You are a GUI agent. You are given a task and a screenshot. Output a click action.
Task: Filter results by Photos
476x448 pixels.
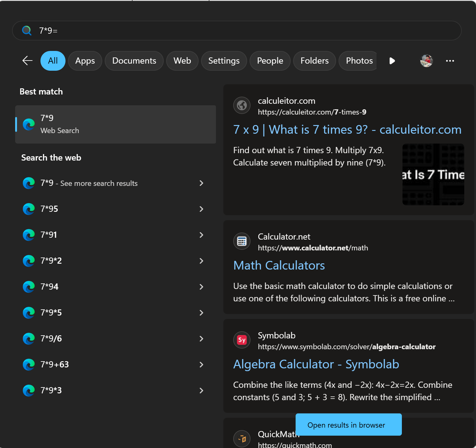[358, 61]
